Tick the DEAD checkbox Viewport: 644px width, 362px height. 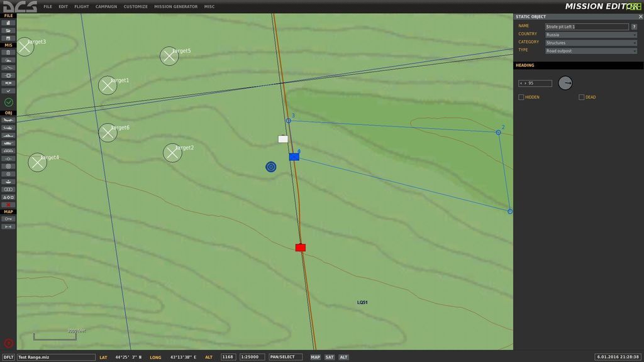[582, 97]
